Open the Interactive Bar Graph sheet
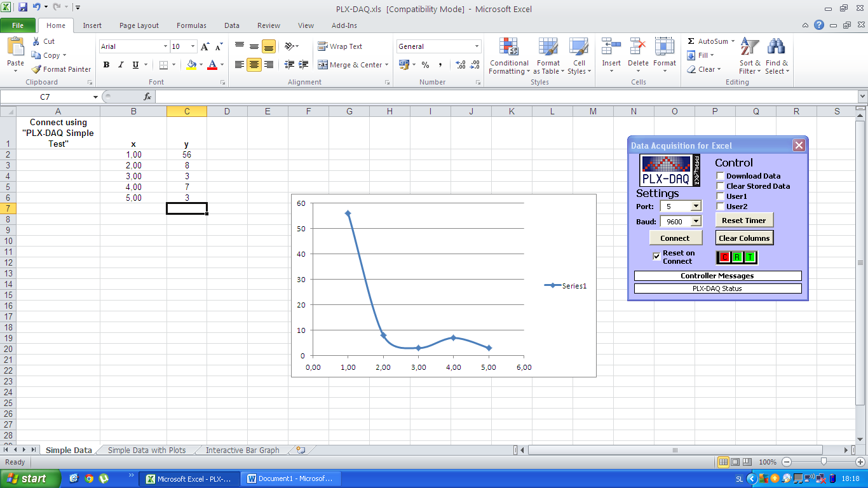868x488 pixels. point(241,450)
